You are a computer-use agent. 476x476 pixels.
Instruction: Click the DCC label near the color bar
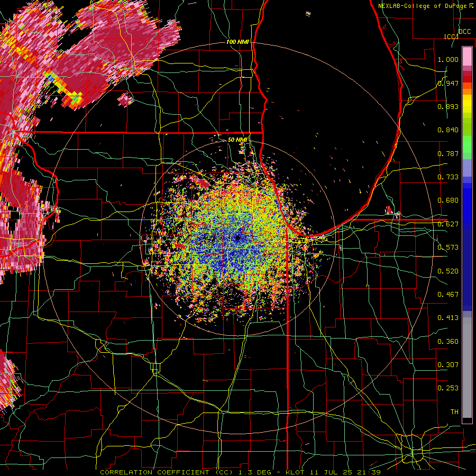tap(465, 32)
